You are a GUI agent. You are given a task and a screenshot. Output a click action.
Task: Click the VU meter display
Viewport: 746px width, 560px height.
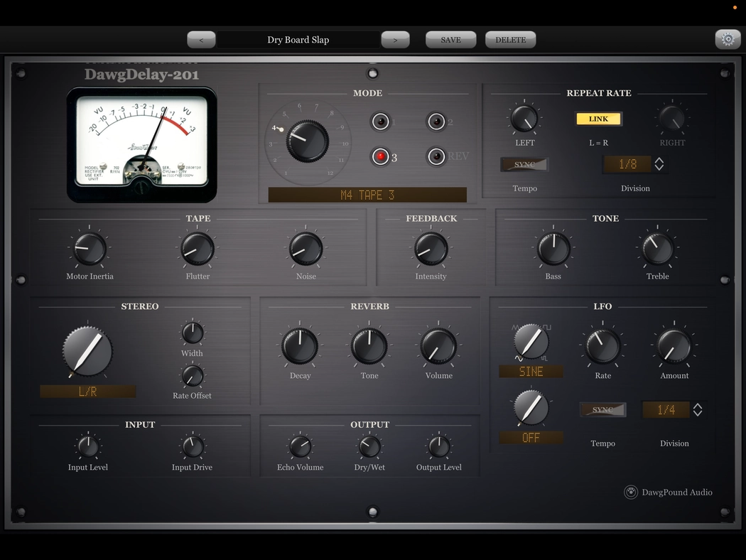142,144
